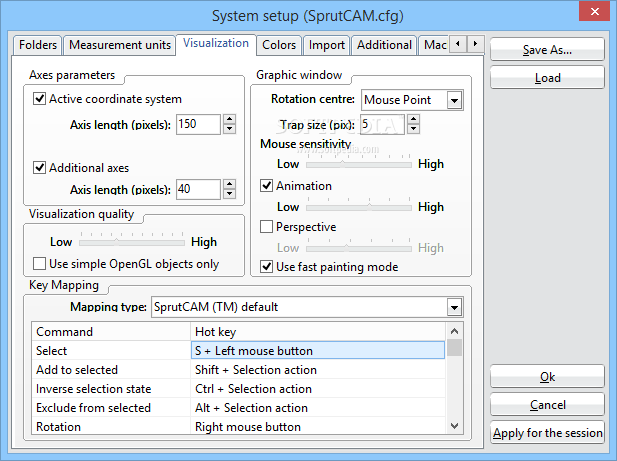Toggle the Animation checkbox
Image resolution: width=617 pixels, height=461 pixels.
[x=266, y=185]
